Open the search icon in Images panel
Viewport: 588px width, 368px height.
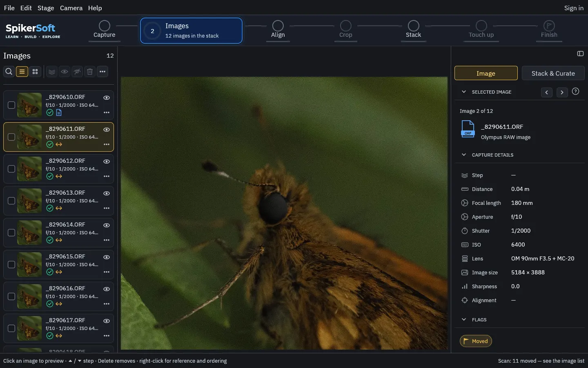pyautogui.click(x=9, y=72)
